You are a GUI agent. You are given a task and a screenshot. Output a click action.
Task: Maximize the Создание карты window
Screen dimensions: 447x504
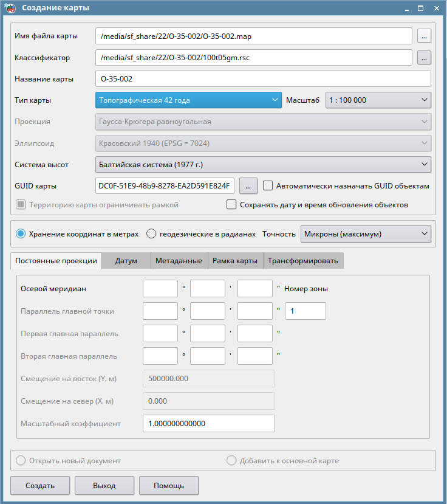click(x=420, y=8)
